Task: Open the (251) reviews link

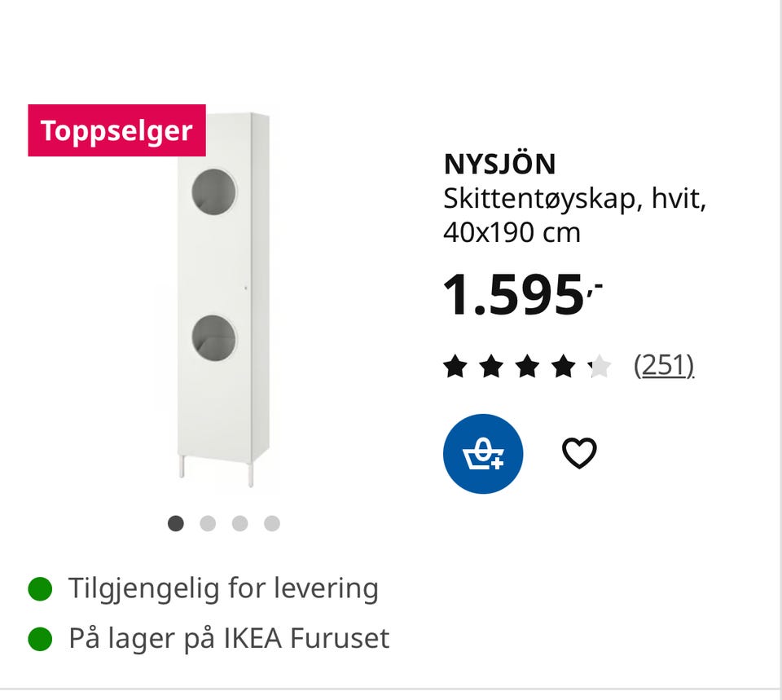Action: pyautogui.click(x=664, y=366)
